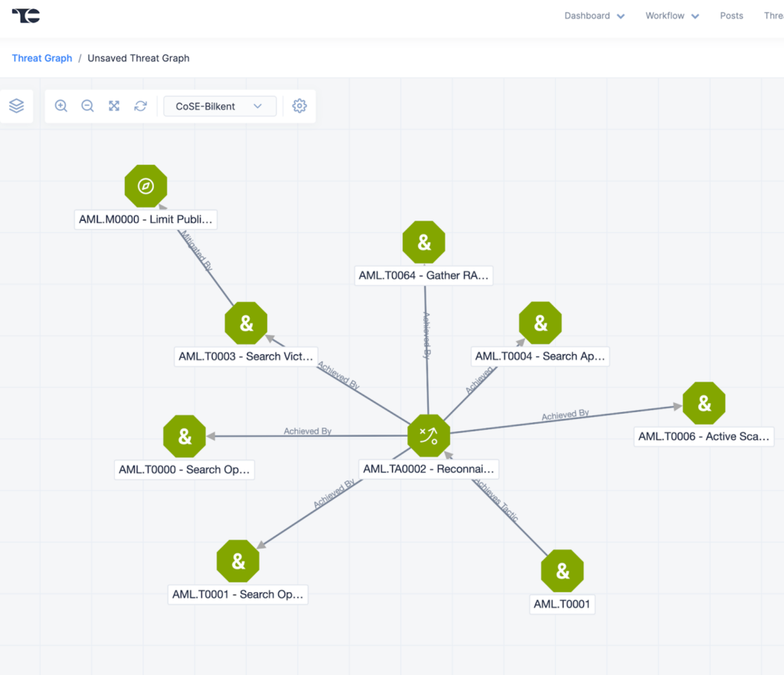Select the AML.T0000 Search Open node
This screenshot has height=675, width=784.
(x=185, y=437)
